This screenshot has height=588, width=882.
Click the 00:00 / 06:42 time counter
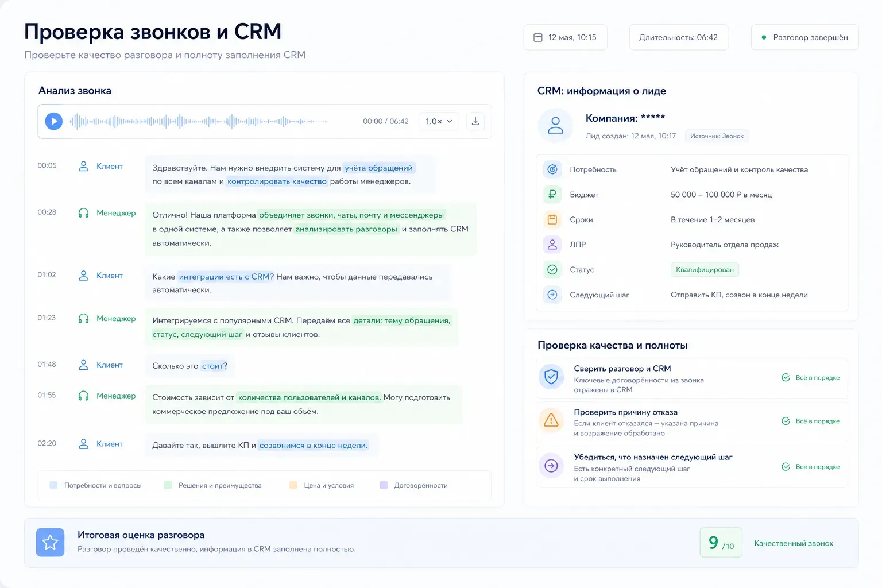pyautogui.click(x=386, y=122)
